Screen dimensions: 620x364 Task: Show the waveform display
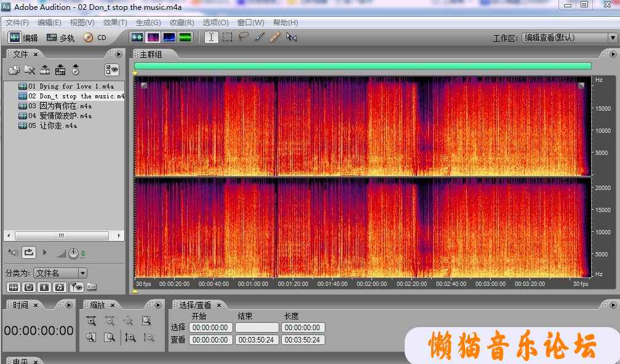[137, 37]
